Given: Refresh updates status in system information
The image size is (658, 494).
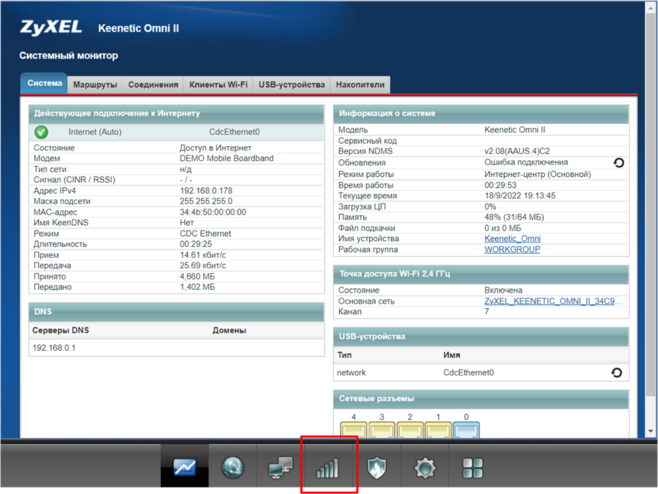Looking at the screenshot, I should pyautogui.click(x=619, y=162).
